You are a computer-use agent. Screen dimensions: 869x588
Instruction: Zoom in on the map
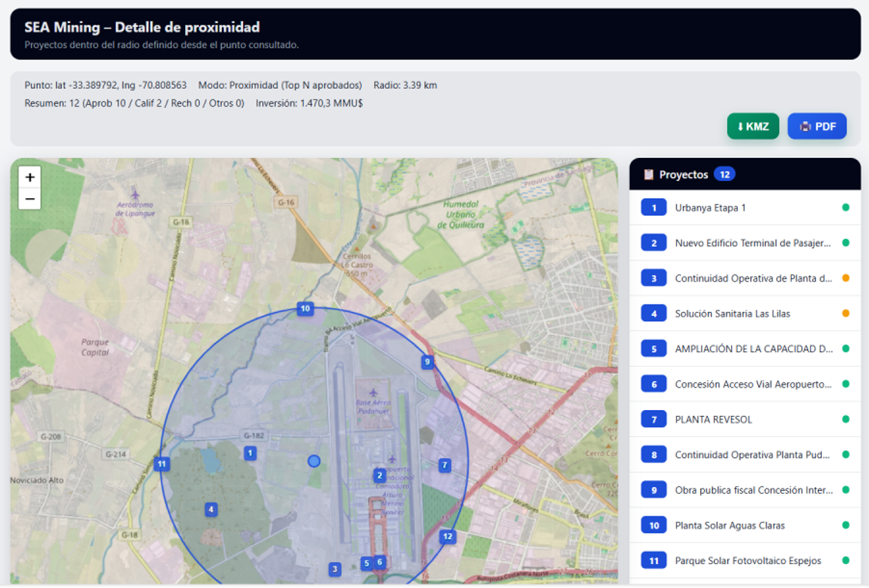[x=29, y=177]
